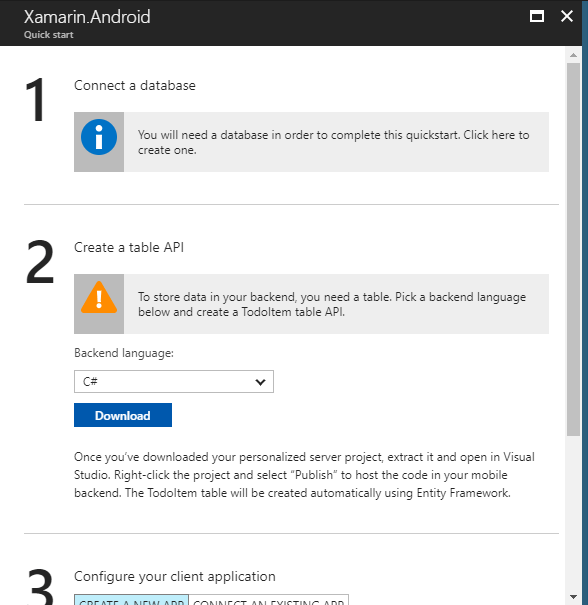Click the 'Connect a database' heading

(x=135, y=85)
